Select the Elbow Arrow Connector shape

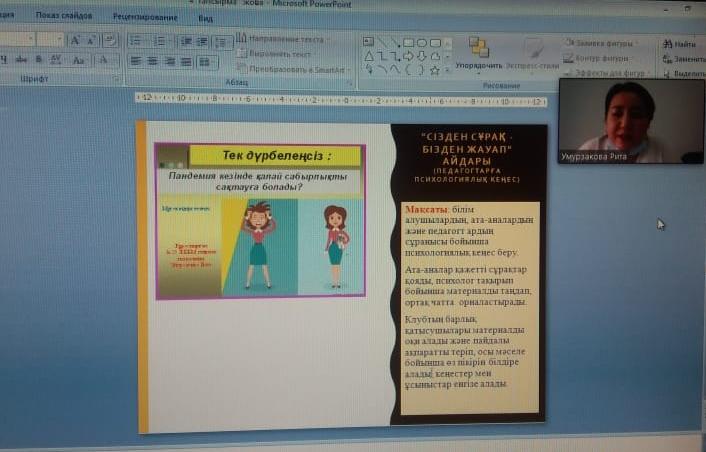pyautogui.click(x=395, y=56)
